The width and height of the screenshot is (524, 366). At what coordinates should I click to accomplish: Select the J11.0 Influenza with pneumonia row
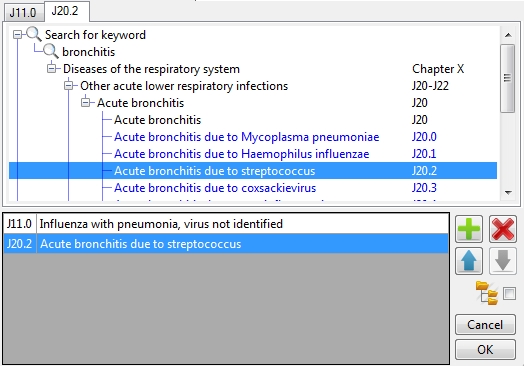pos(226,224)
